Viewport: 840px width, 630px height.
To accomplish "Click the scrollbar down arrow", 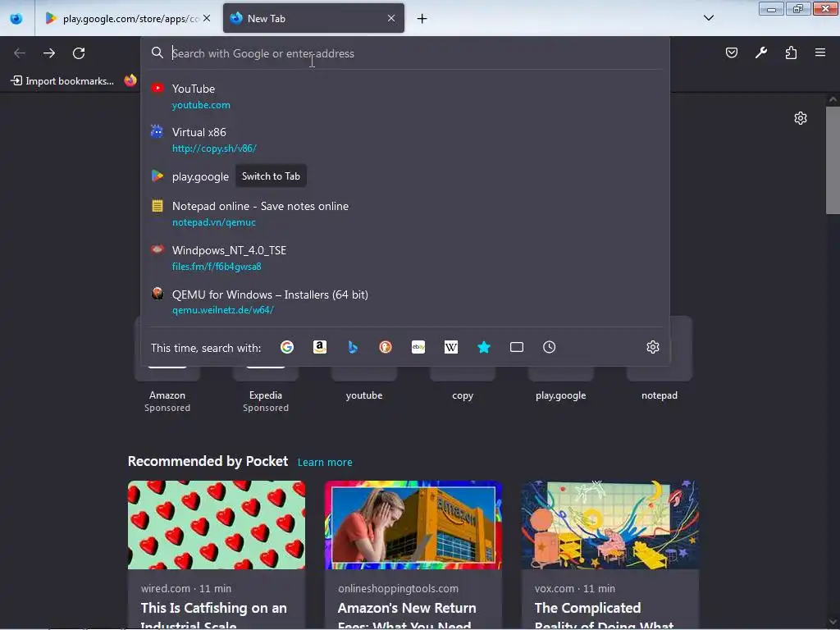I will pyautogui.click(x=833, y=622).
